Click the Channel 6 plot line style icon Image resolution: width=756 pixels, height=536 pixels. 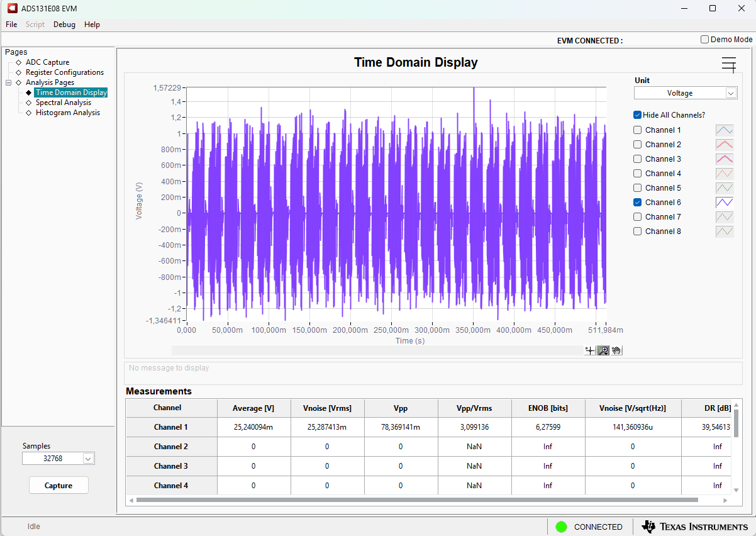point(725,203)
